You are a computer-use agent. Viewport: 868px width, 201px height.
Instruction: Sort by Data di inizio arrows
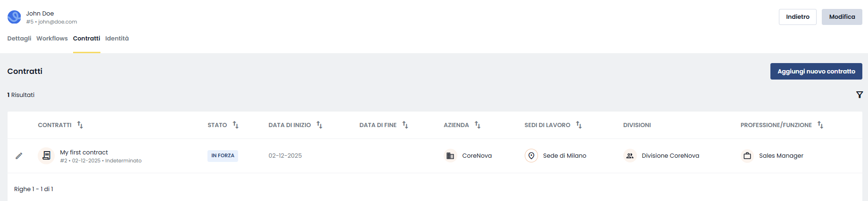(x=320, y=125)
